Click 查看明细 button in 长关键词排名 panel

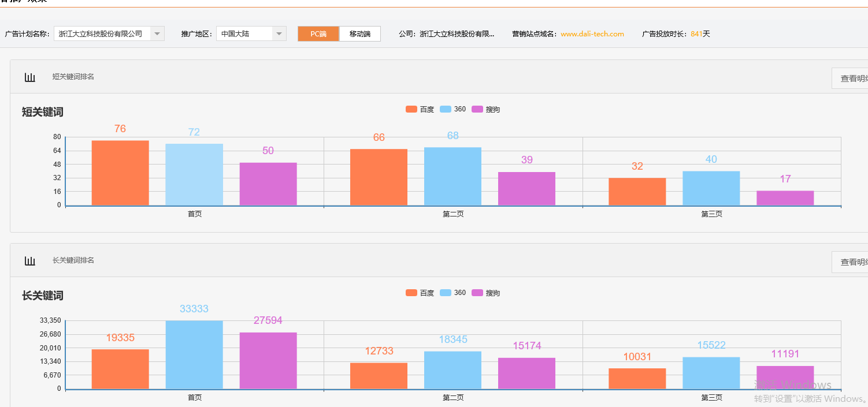click(850, 262)
